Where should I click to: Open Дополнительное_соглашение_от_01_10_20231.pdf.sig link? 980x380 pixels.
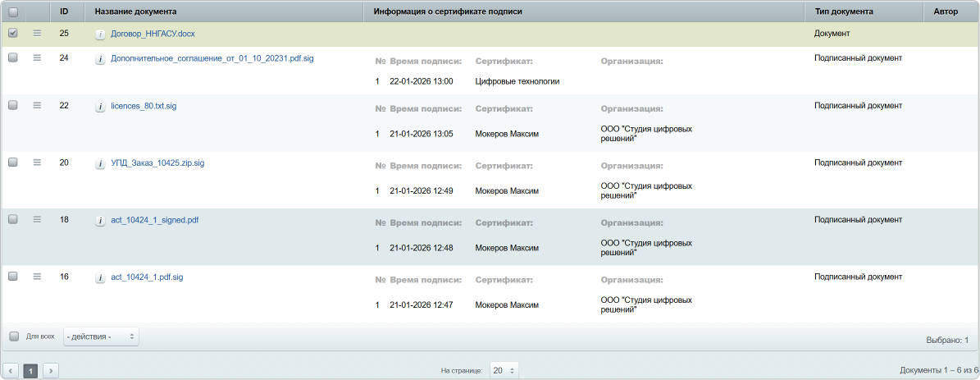[212, 59]
